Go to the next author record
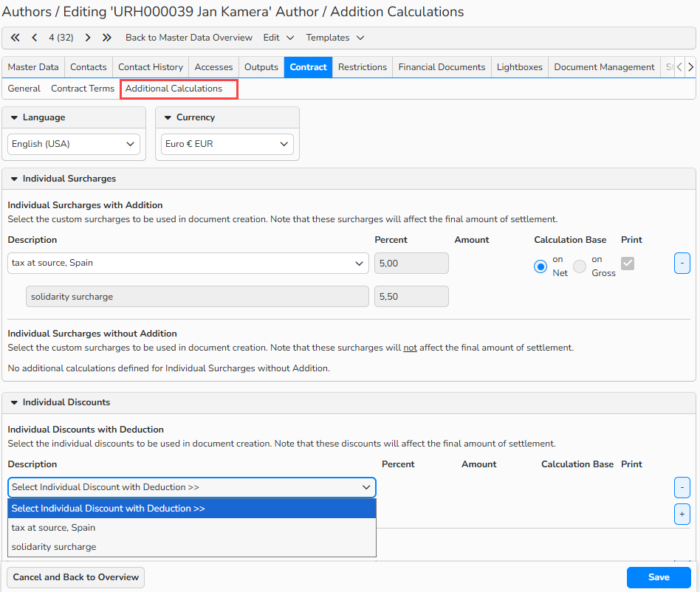700x592 pixels. [88, 38]
